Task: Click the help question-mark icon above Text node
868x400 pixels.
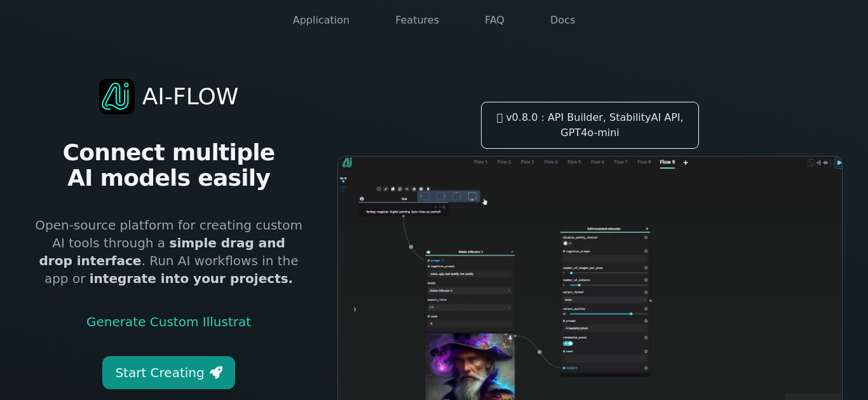Action: point(421,189)
